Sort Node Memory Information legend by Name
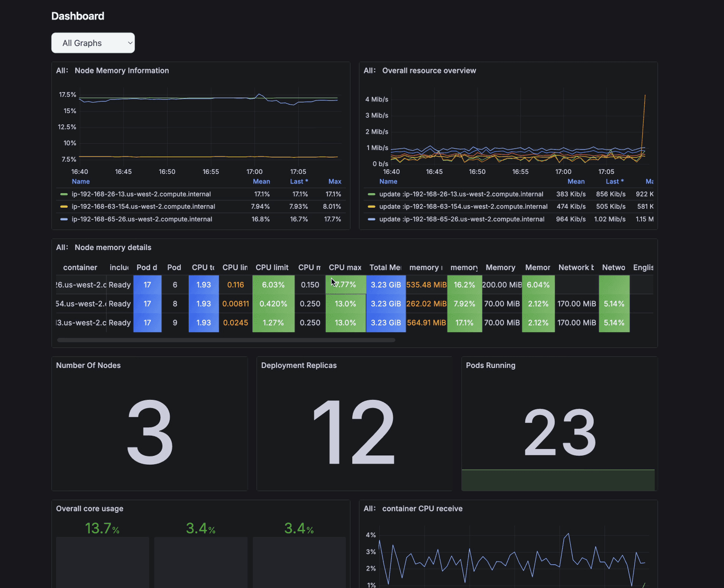Viewport: 724px width, 588px height. coord(81,181)
